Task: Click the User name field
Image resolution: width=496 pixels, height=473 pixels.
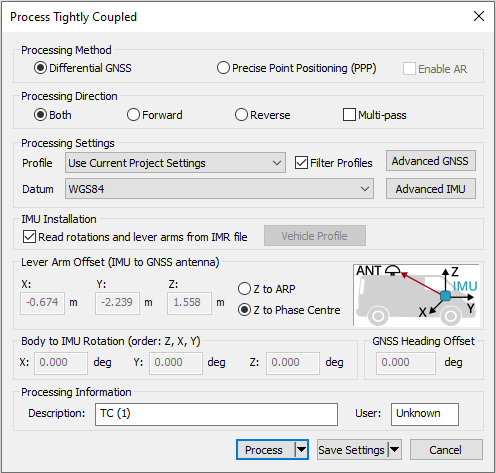Action: (x=425, y=414)
